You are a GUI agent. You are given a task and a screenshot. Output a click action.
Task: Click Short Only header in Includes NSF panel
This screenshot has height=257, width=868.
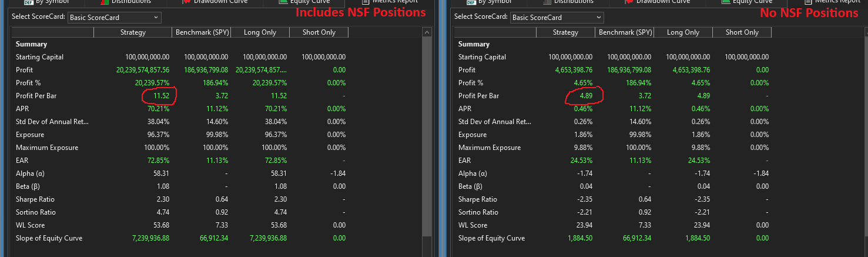tap(319, 32)
